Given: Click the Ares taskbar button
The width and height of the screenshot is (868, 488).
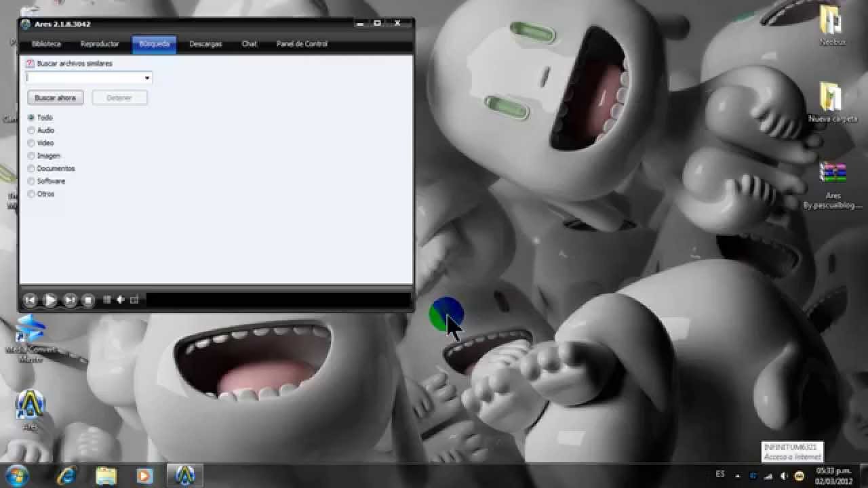Looking at the screenshot, I should tap(185, 476).
